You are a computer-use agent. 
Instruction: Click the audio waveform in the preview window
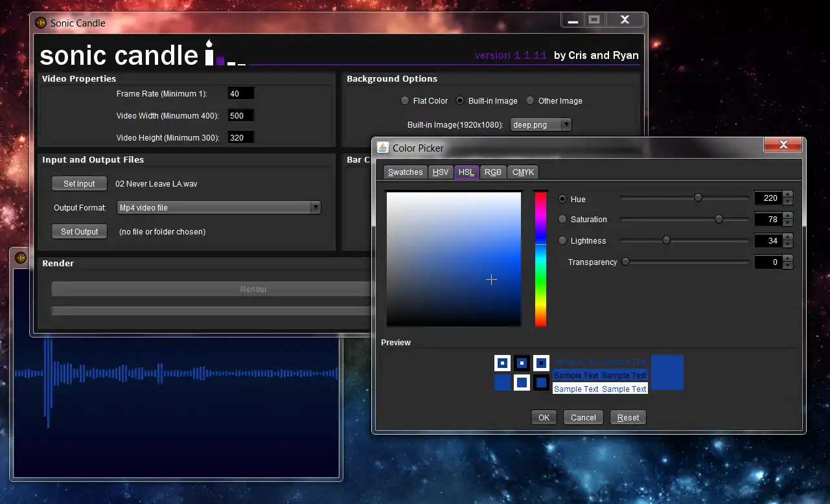point(176,373)
